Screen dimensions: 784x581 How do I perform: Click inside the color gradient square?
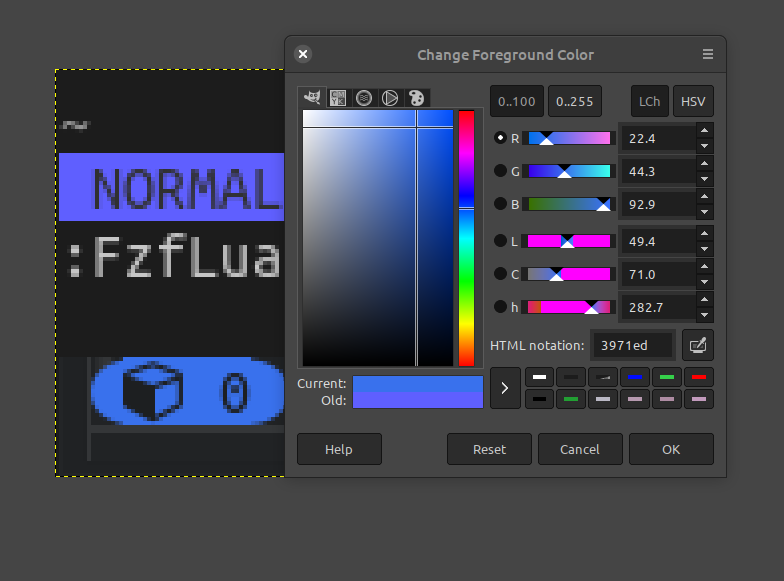coord(378,238)
